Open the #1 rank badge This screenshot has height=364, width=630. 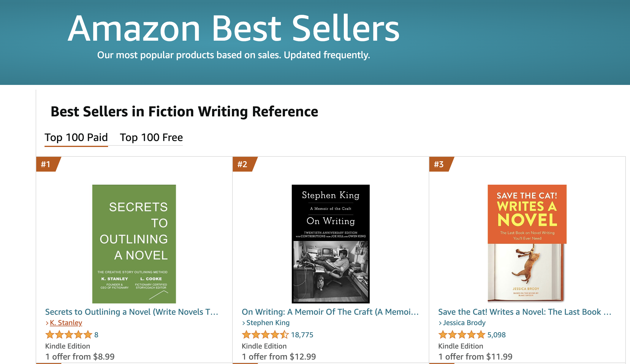point(48,164)
